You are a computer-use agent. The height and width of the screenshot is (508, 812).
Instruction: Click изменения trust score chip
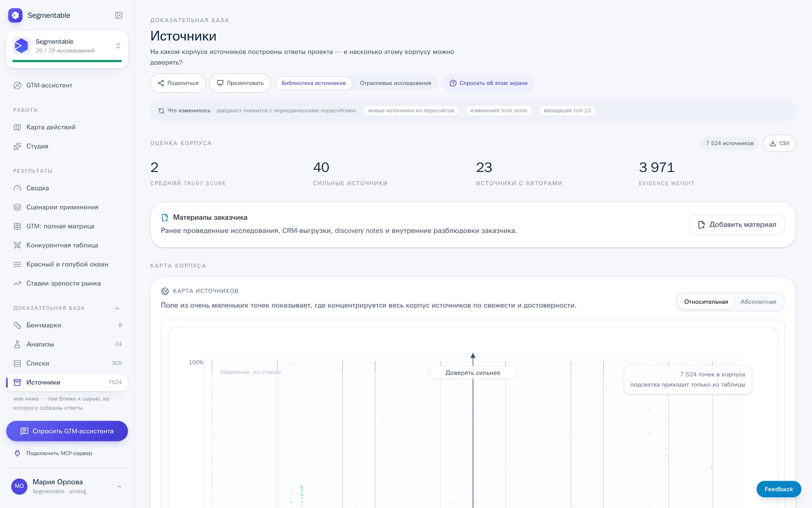tap(499, 111)
